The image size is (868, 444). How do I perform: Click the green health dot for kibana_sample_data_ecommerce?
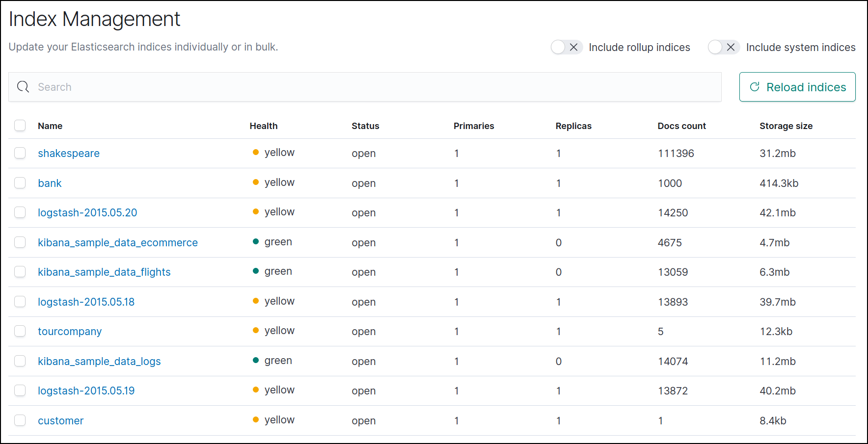[256, 241]
